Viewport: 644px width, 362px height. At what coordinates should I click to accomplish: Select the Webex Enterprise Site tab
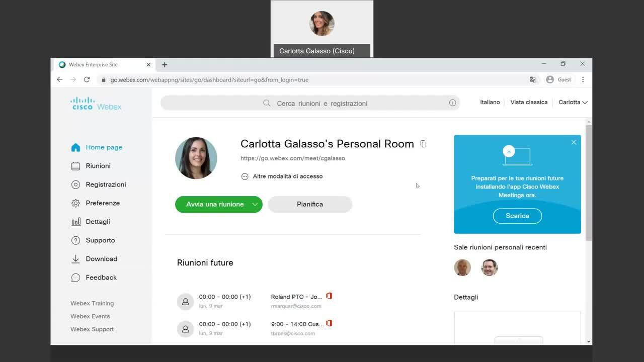[104, 64]
